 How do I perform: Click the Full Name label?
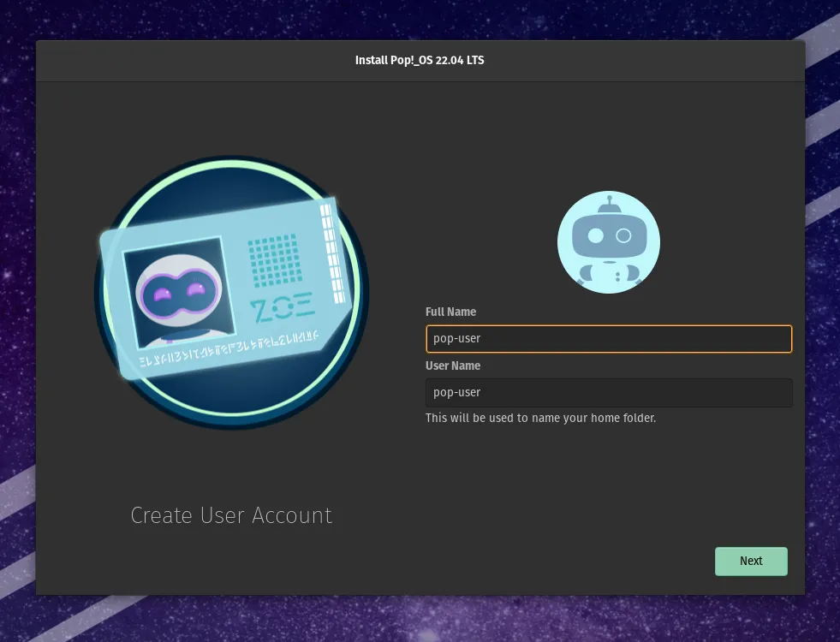tap(450, 312)
